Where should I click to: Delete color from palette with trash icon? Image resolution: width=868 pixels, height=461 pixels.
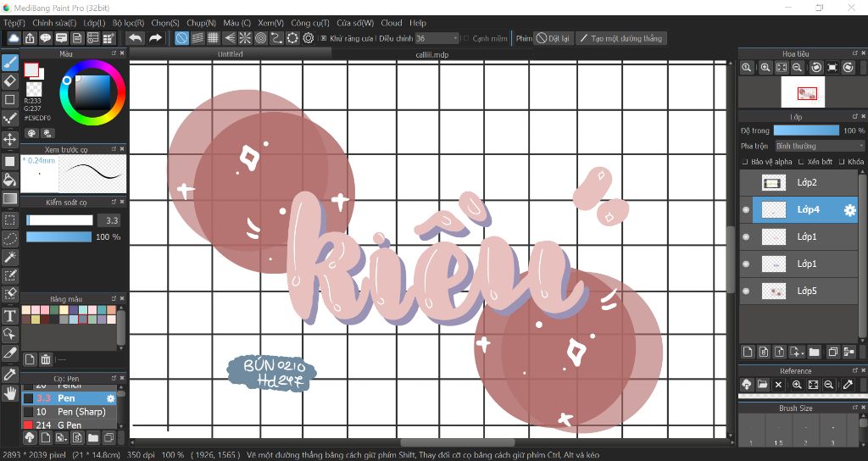click(46, 359)
